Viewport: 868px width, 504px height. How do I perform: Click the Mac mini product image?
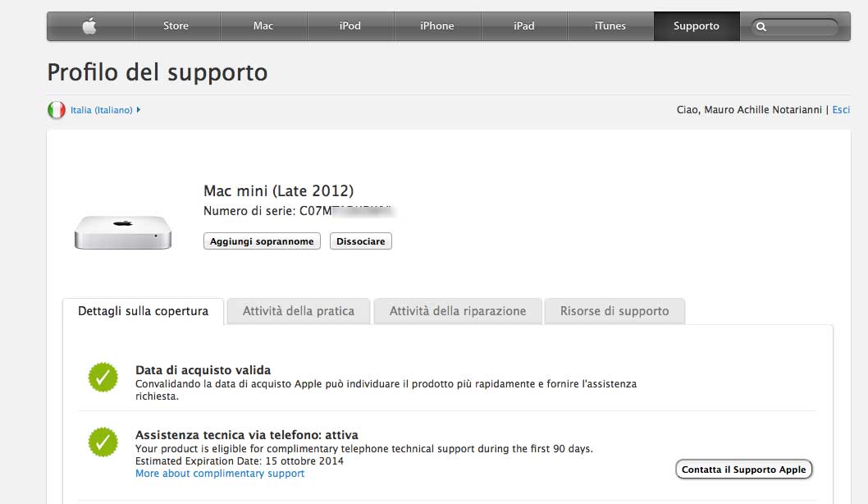[x=123, y=232]
